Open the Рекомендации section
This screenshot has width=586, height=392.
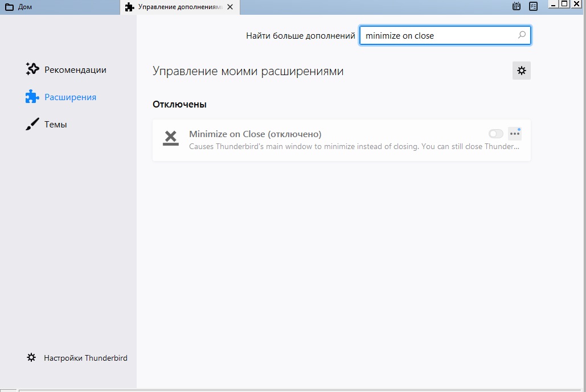66,69
